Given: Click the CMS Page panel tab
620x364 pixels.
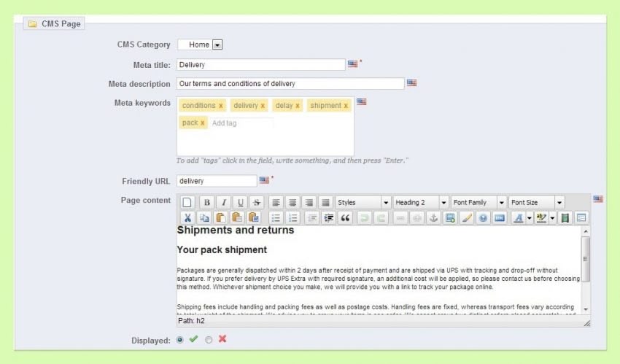Looking at the screenshot, I should (x=54, y=24).
